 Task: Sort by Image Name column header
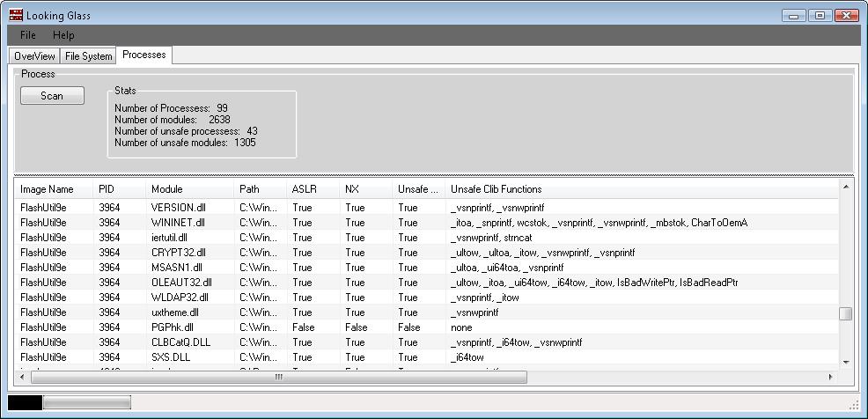click(x=54, y=189)
